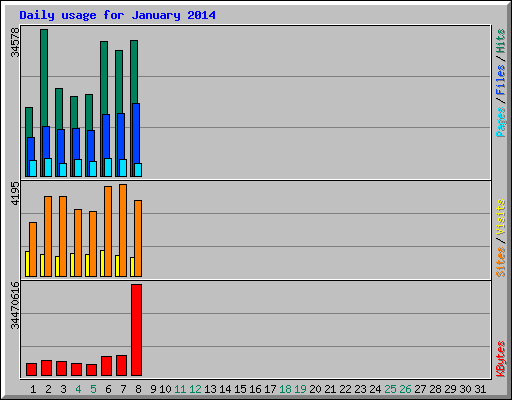Click the red bar for day 5
Viewport: 512px width, 400px height.
point(91,370)
